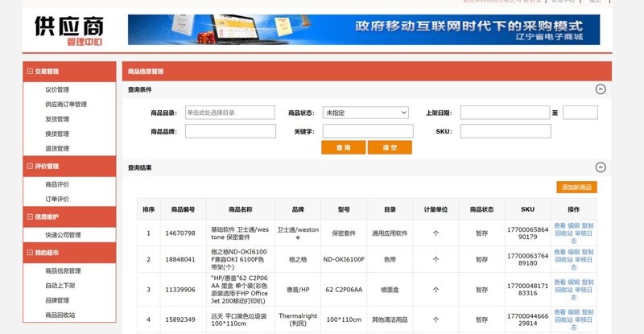
Task: Focus the 关键字 input field
Action: pos(368,131)
